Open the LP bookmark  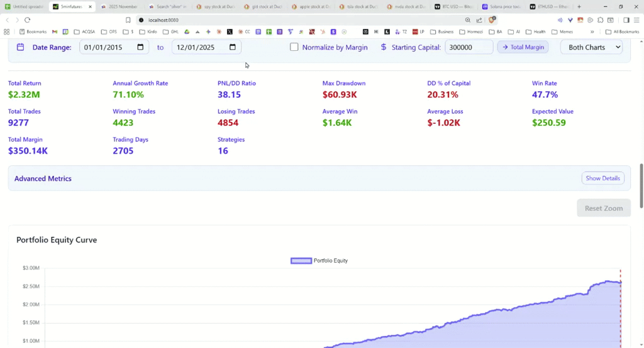pos(418,31)
